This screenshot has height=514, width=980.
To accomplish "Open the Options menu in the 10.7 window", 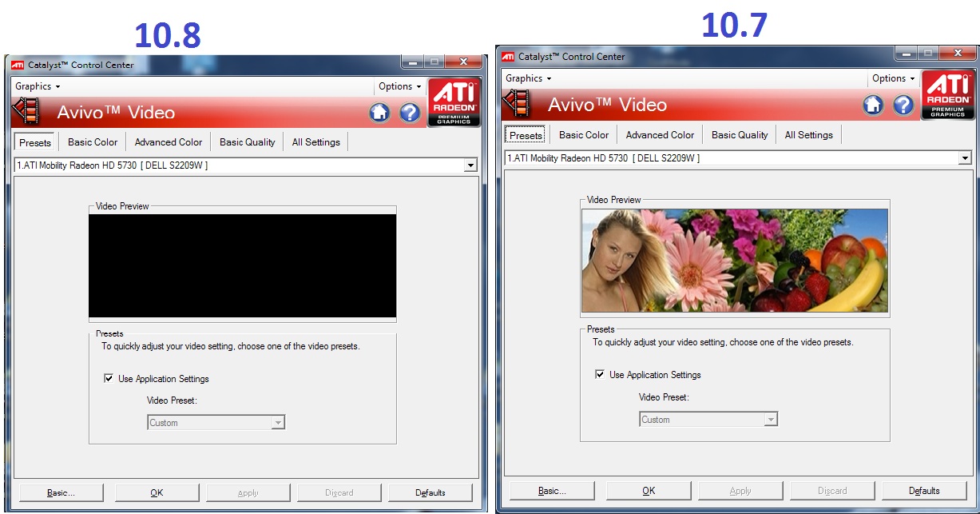I will coord(894,78).
